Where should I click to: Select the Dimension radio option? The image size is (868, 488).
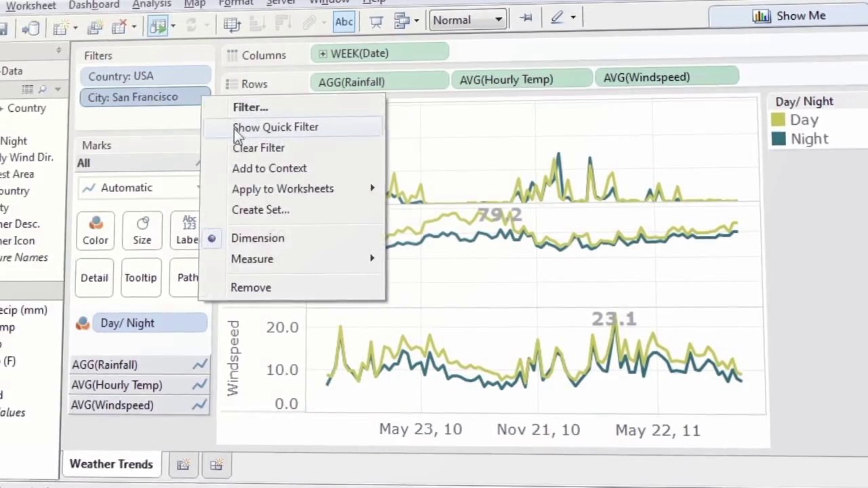click(258, 238)
